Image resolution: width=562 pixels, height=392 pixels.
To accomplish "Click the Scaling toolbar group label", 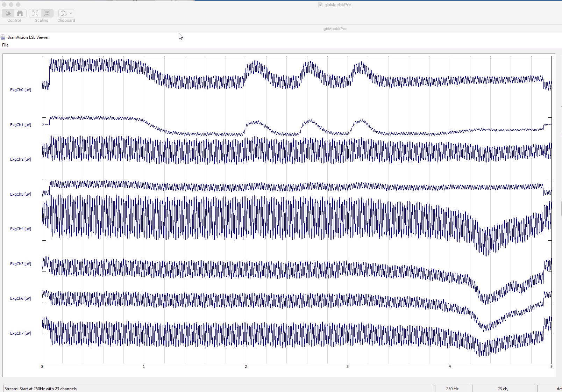I will [41, 20].
